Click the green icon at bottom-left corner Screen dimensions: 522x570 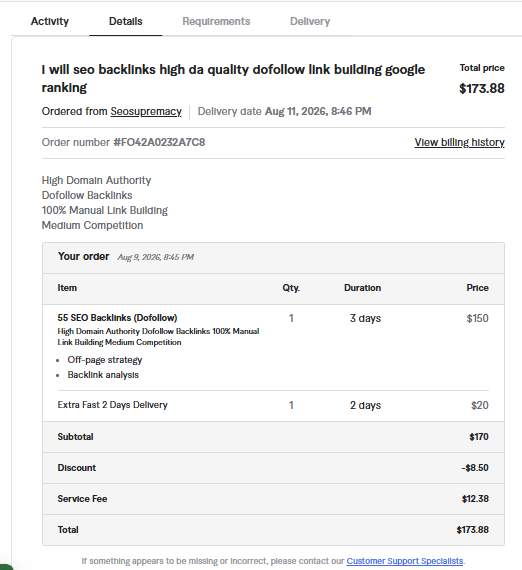click(x=6, y=566)
